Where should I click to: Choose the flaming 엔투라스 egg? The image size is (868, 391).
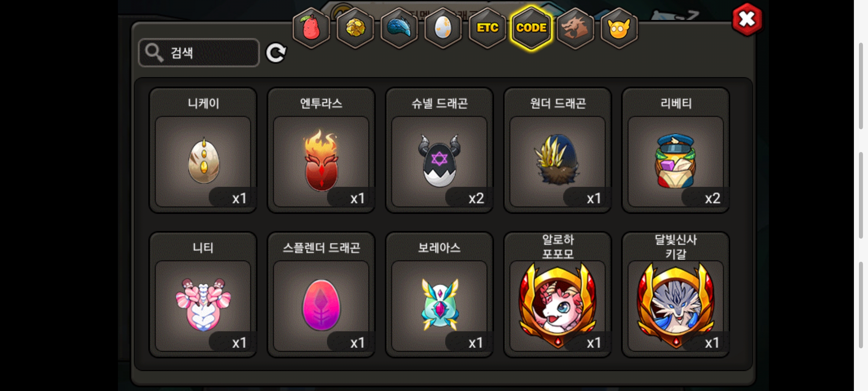[x=321, y=150]
